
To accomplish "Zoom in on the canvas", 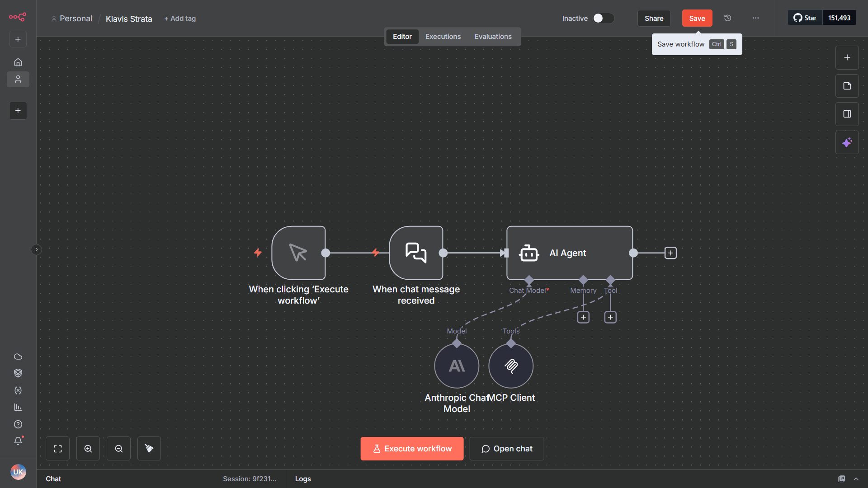I will [x=88, y=448].
